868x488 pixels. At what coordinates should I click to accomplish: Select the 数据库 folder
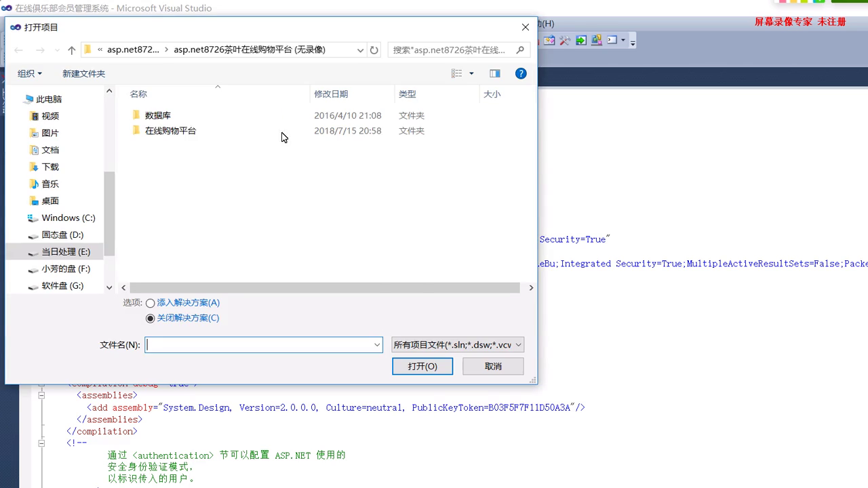pyautogui.click(x=158, y=115)
